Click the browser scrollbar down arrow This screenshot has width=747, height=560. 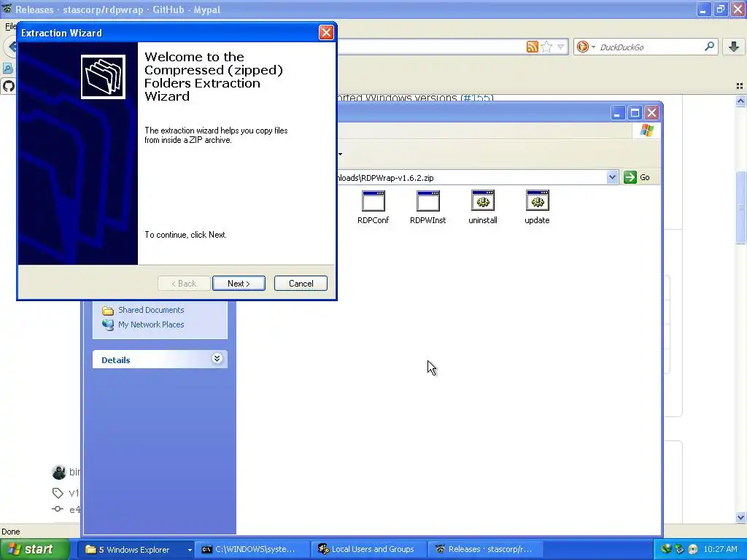740,517
